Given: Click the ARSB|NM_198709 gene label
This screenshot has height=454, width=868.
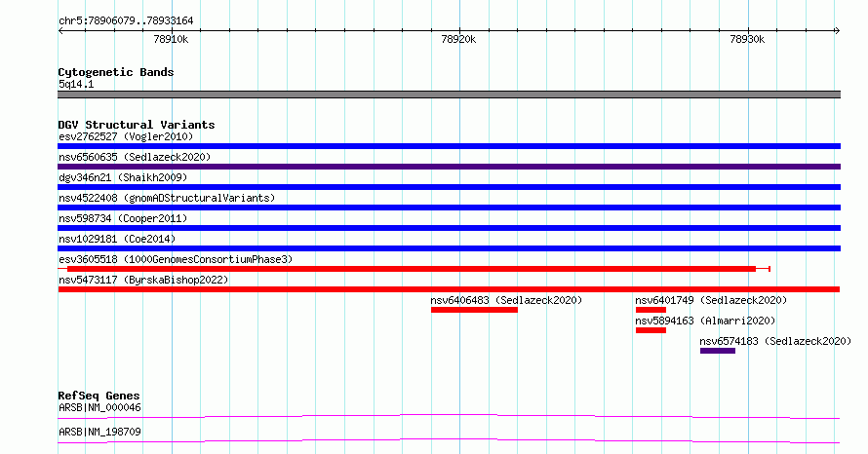Looking at the screenshot, I should point(99,432).
